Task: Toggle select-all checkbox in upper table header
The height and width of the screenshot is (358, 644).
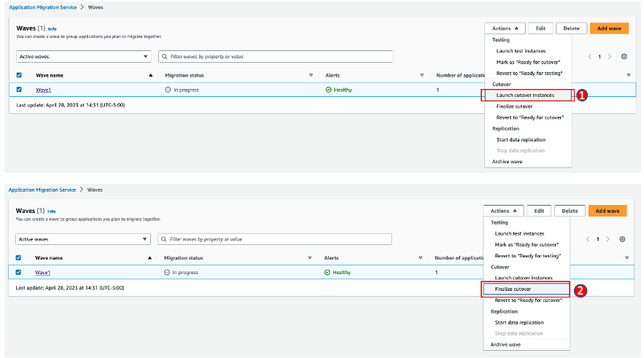Action: click(x=19, y=75)
